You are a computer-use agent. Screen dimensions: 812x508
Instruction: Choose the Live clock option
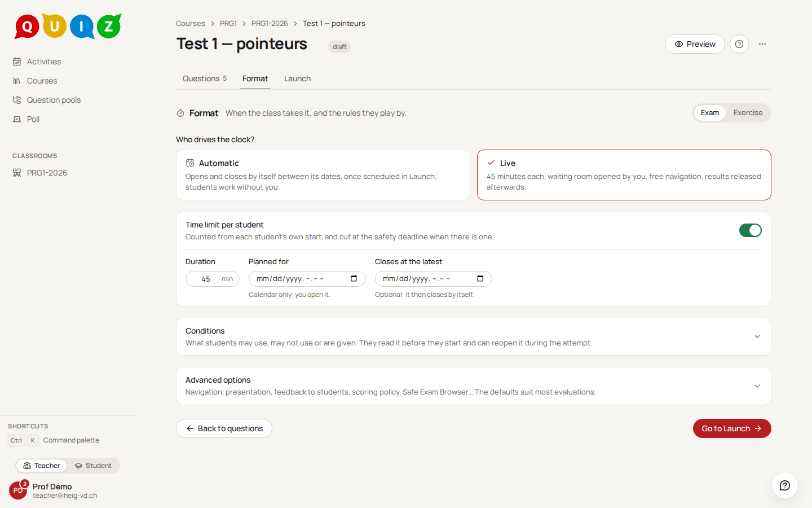point(624,175)
